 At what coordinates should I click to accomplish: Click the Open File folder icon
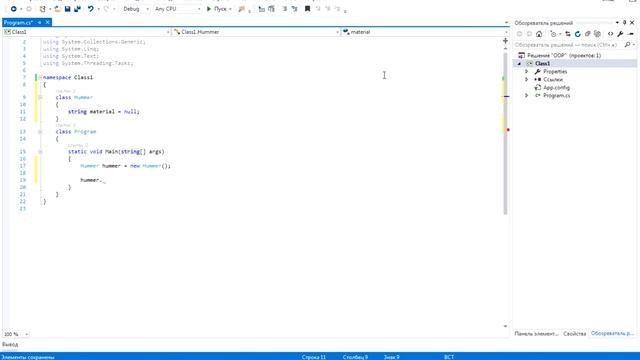tap(58, 9)
